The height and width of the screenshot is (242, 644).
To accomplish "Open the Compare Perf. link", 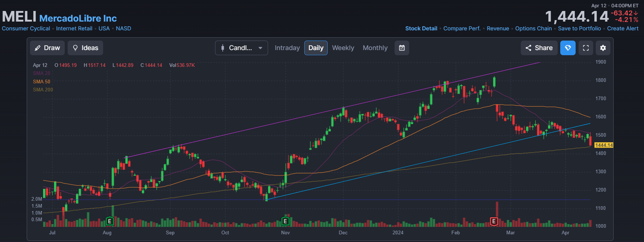I will [x=462, y=29].
